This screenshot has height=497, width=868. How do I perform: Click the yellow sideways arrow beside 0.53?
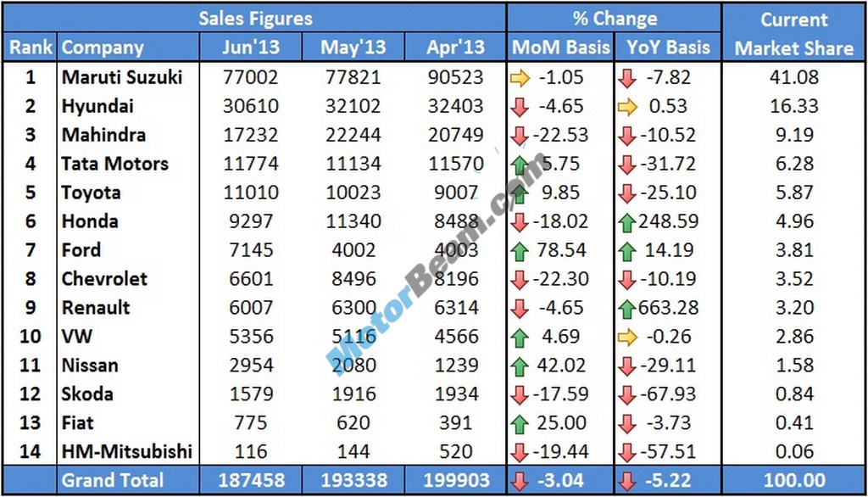[x=627, y=107]
